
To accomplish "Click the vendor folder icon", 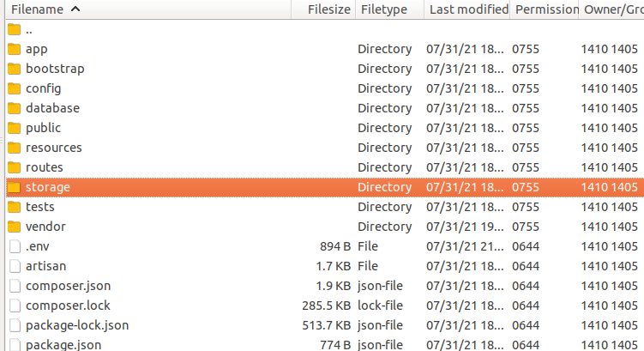I will tap(14, 227).
